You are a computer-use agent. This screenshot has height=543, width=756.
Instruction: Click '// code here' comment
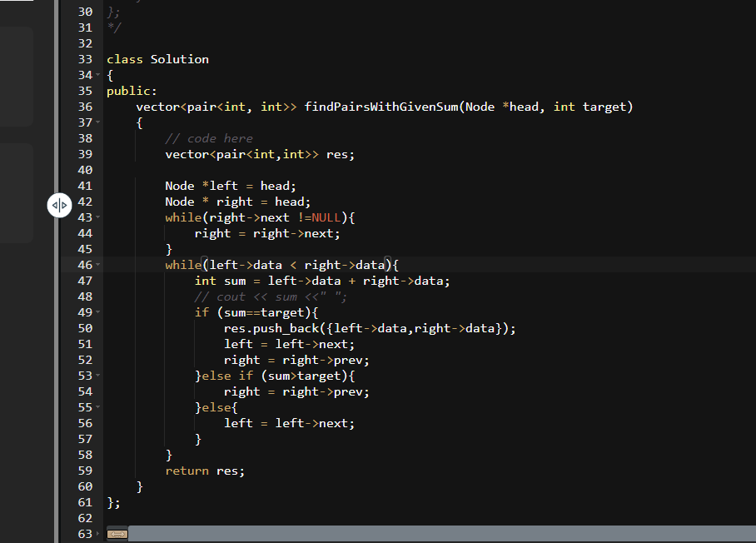[x=209, y=139]
